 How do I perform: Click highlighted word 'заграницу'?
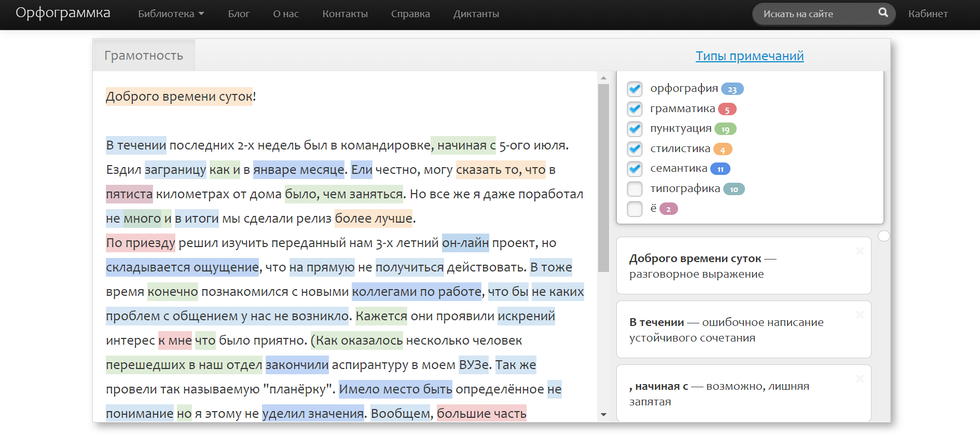tap(175, 170)
